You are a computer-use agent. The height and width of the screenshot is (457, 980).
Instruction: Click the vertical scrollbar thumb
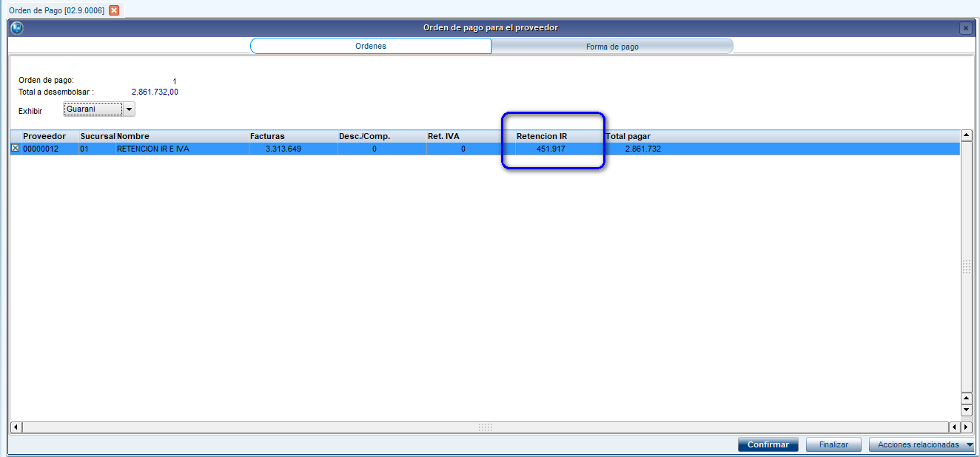click(966, 266)
